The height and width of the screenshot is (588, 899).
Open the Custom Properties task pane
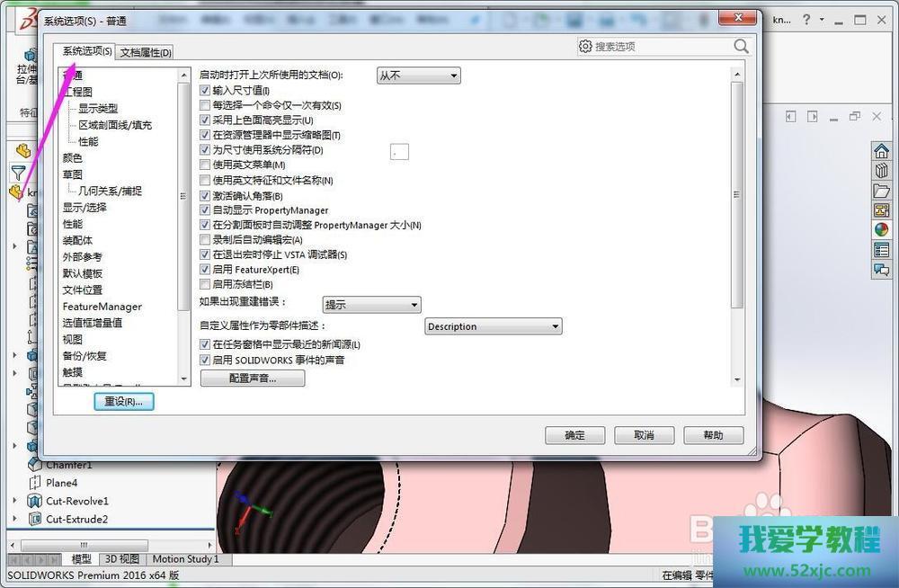pos(881,250)
